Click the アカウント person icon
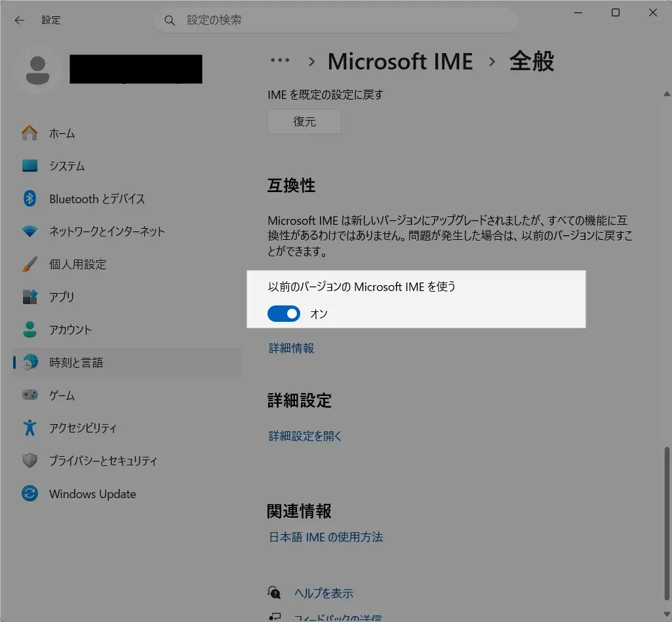The width and height of the screenshot is (672, 622). (x=30, y=330)
